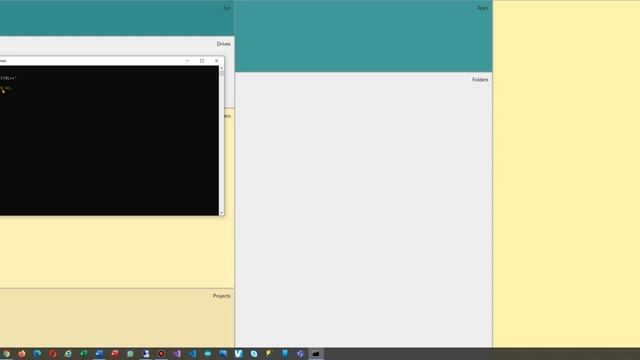This screenshot has height=360, width=640.
Task: Click the scroll down arrow in the terminal
Action: (222, 213)
